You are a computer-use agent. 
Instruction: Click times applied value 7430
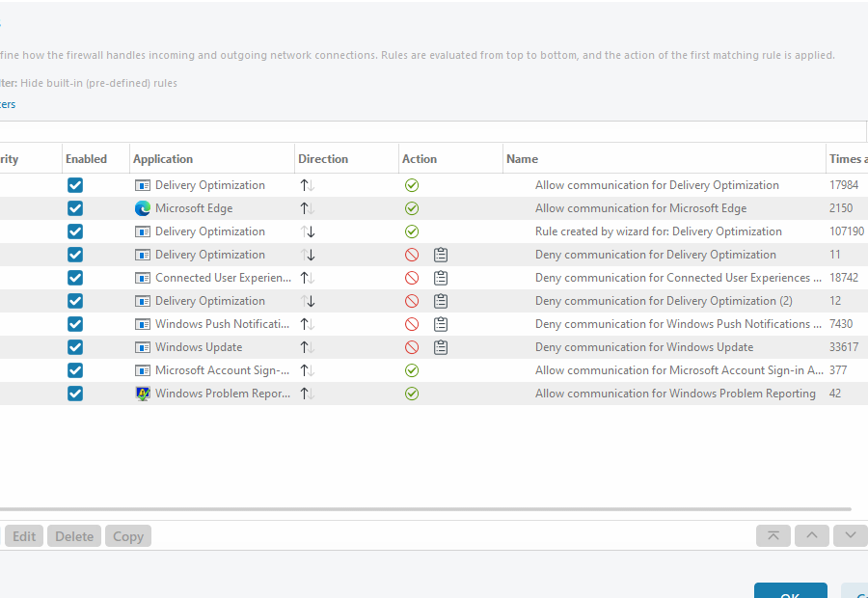coord(841,324)
